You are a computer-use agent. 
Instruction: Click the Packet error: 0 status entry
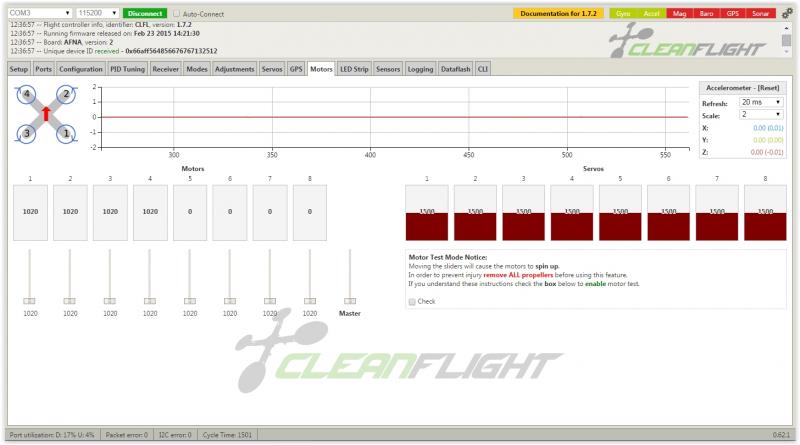pyautogui.click(x=127, y=435)
